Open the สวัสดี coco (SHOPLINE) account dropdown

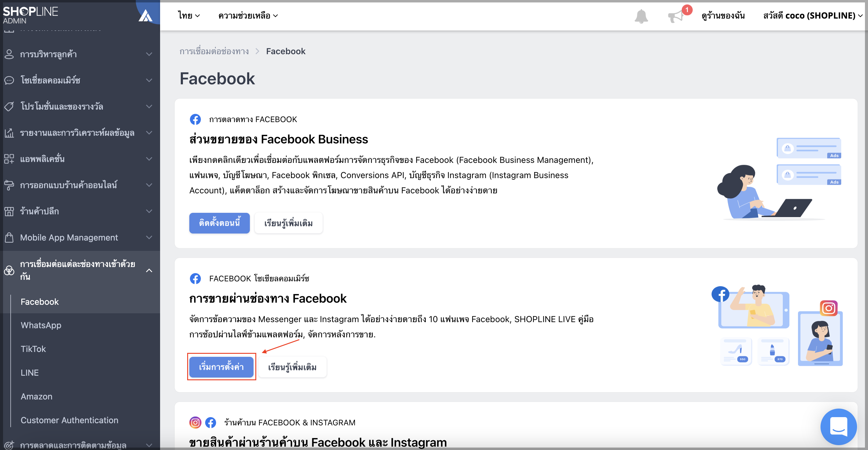point(812,16)
